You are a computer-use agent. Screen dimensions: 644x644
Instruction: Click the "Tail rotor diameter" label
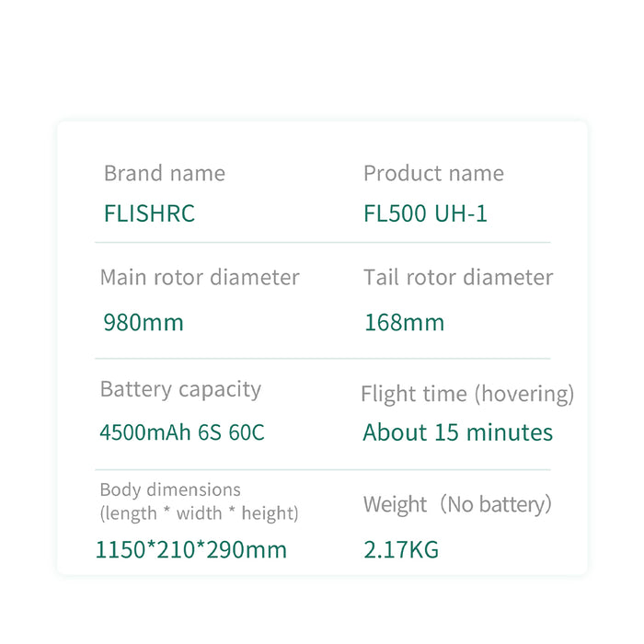tap(458, 277)
